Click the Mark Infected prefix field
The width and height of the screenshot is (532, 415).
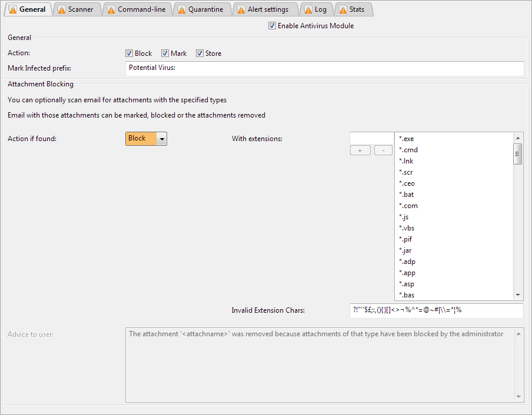click(x=324, y=68)
